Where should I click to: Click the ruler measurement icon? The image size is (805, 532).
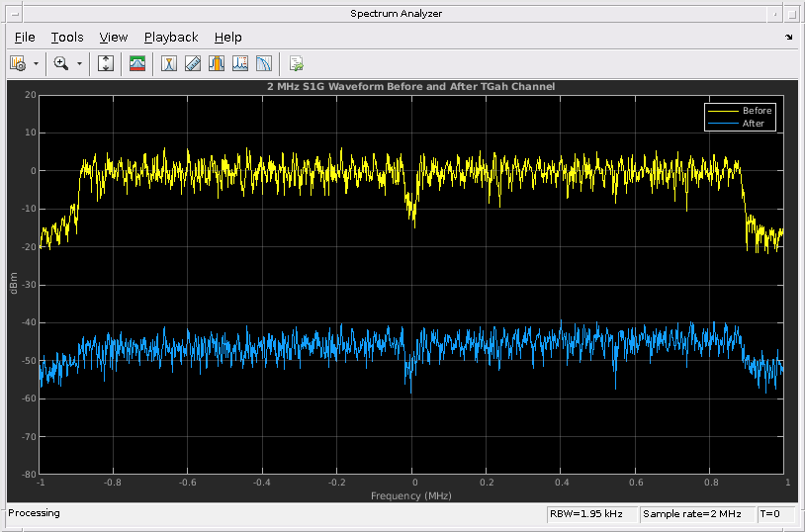193,63
